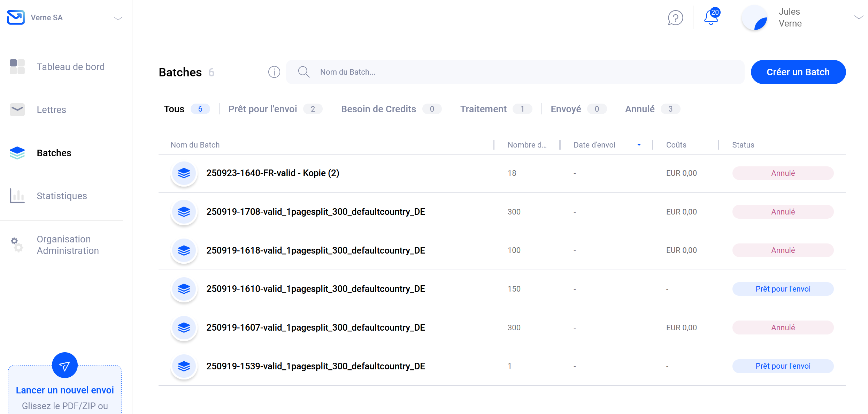Click the info icon next to Batches title

click(x=274, y=72)
